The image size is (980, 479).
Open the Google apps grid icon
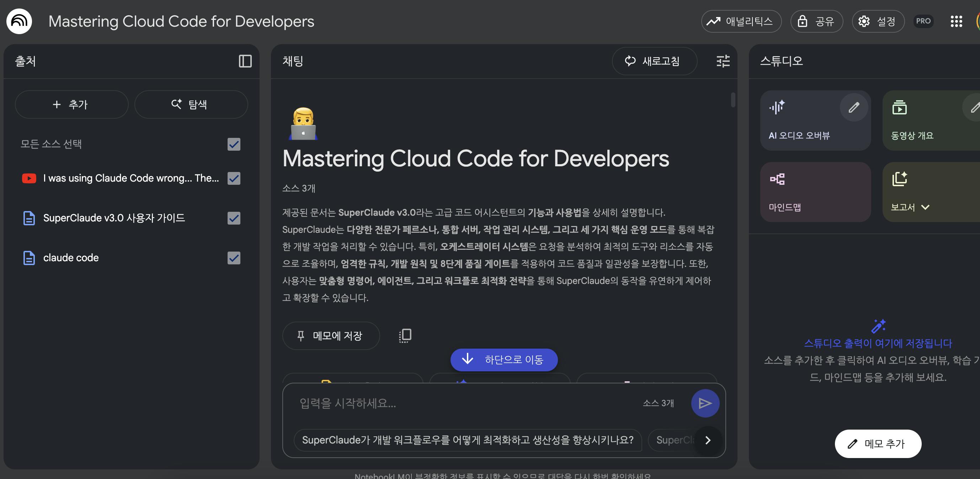pos(956,21)
